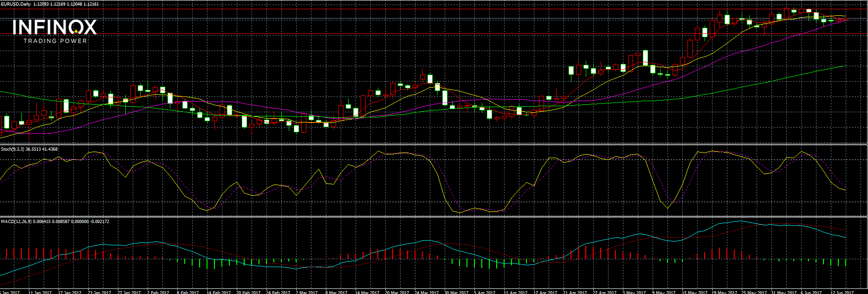Click the 15 May 2017 date label
Viewport: 868px width, 294px height.
point(694,292)
